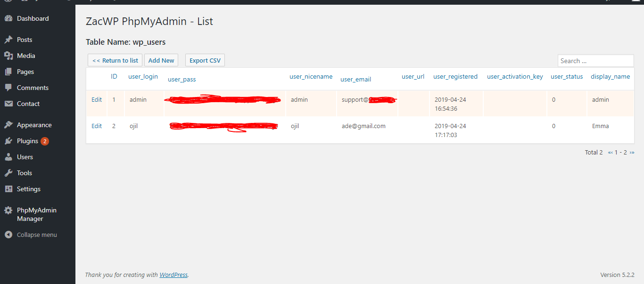Click the Settings sliders icon

click(8, 189)
